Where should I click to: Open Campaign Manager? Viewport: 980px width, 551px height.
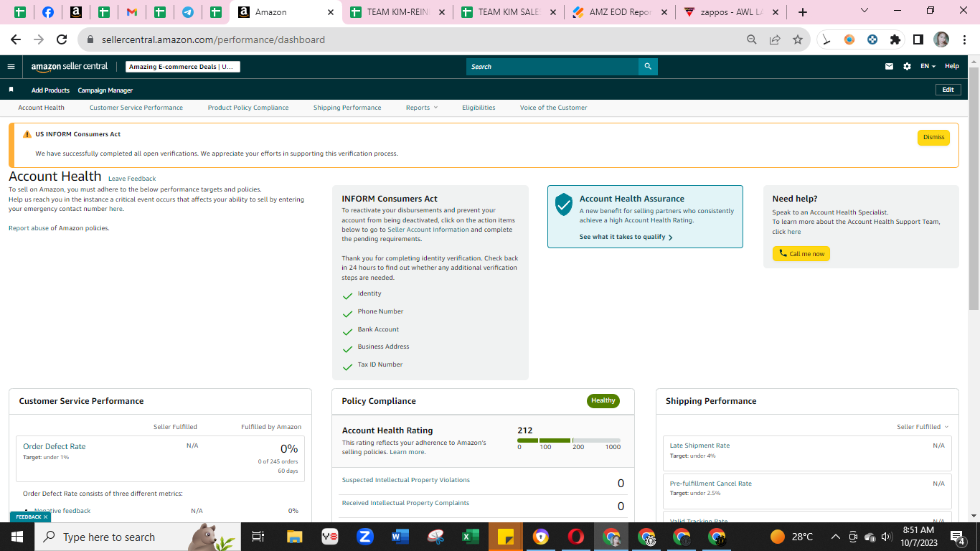pos(105,90)
